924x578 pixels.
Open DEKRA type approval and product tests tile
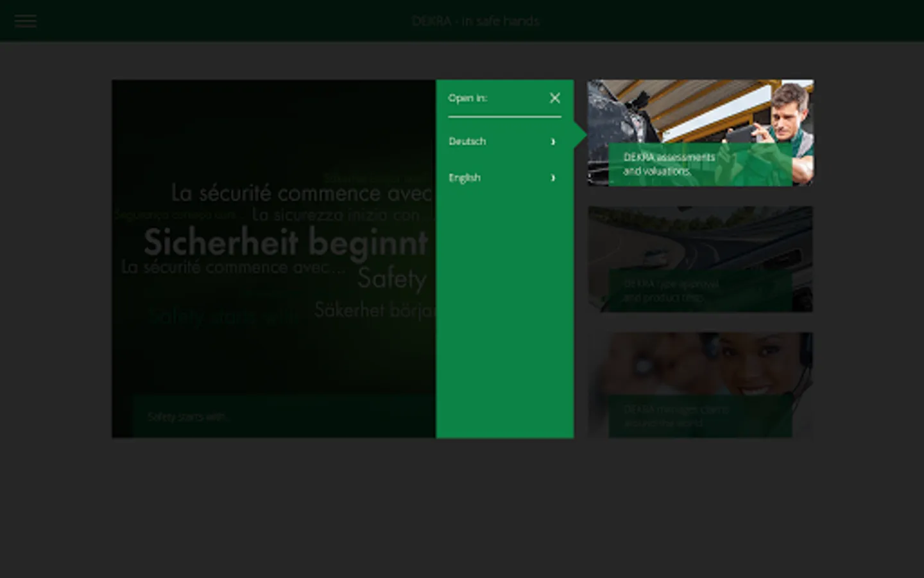point(700,259)
